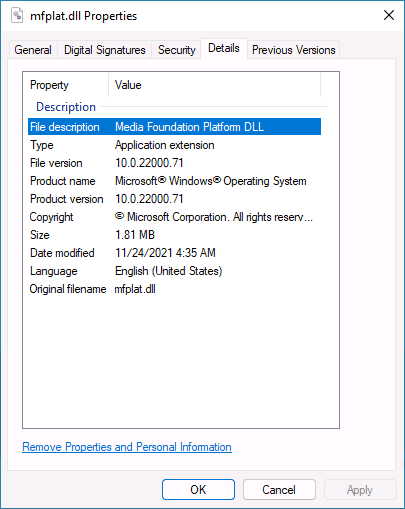Switch to the General tab
Image resolution: width=405 pixels, height=509 pixels.
click(x=33, y=50)
